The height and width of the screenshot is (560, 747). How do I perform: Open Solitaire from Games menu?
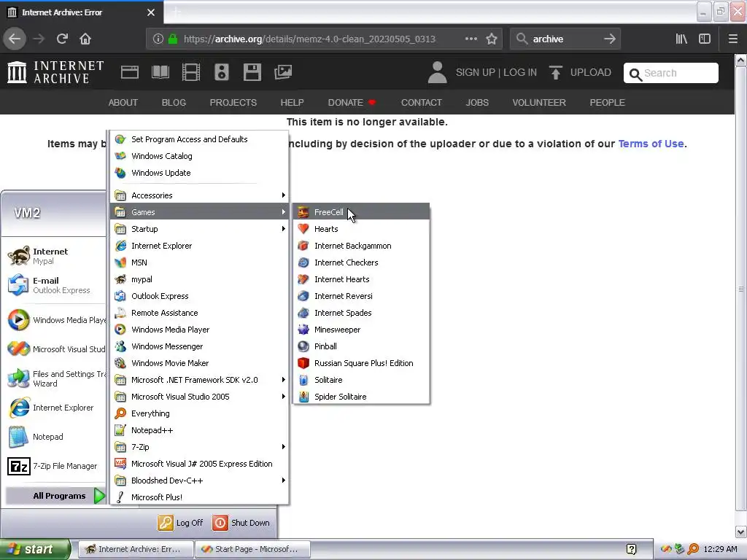coord(361,380)
